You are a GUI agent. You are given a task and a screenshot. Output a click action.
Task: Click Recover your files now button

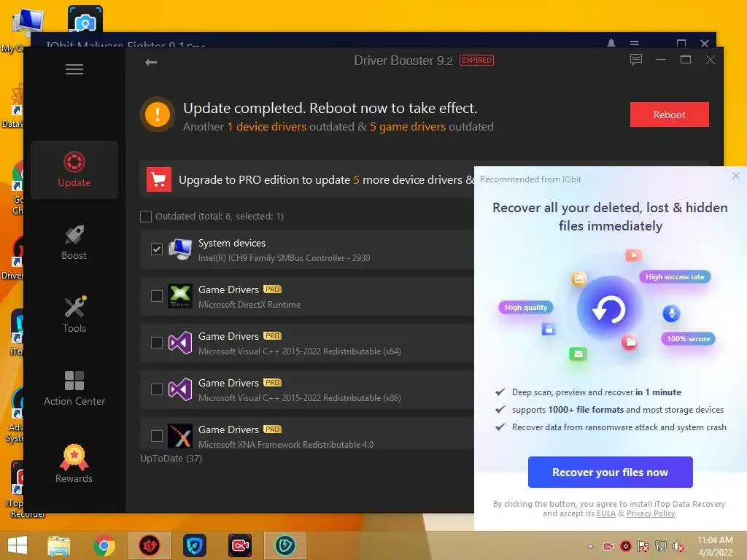point(611,472)
